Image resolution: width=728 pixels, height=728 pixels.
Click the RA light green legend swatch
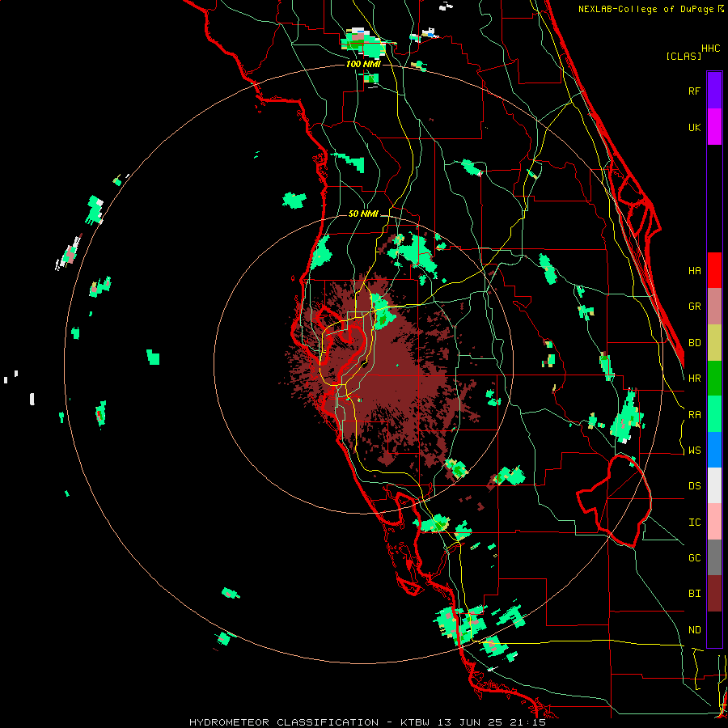pos(714,414)
